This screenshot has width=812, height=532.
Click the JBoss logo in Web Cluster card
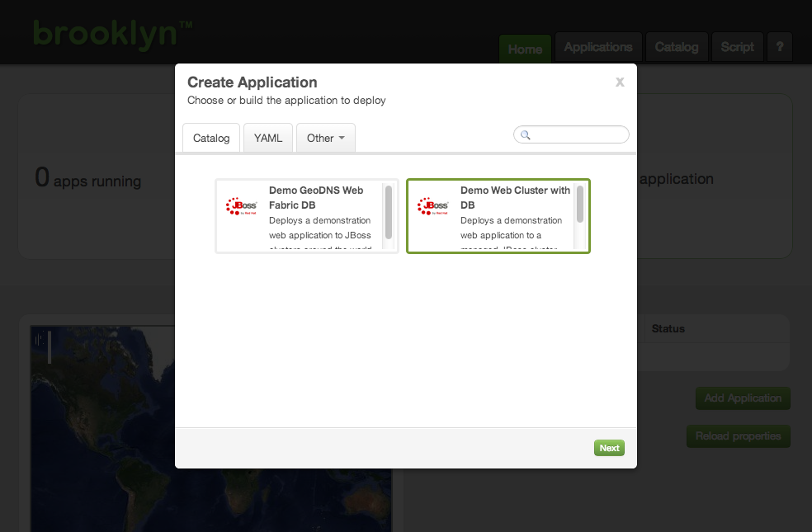coord(433,206)
